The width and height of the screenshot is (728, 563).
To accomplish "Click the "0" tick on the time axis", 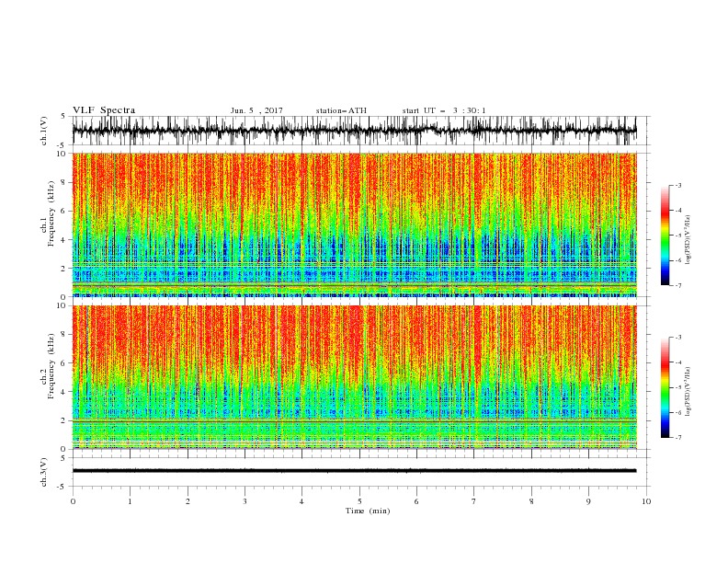I will [73, 501].
